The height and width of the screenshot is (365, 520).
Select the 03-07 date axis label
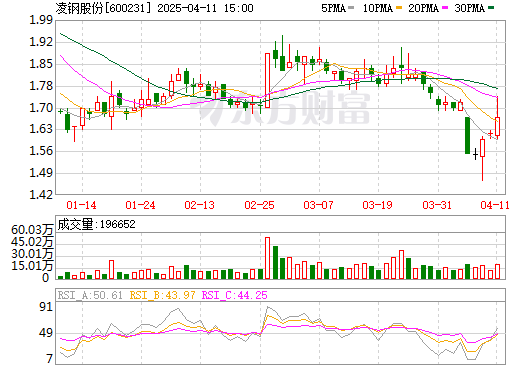(318, 205)
